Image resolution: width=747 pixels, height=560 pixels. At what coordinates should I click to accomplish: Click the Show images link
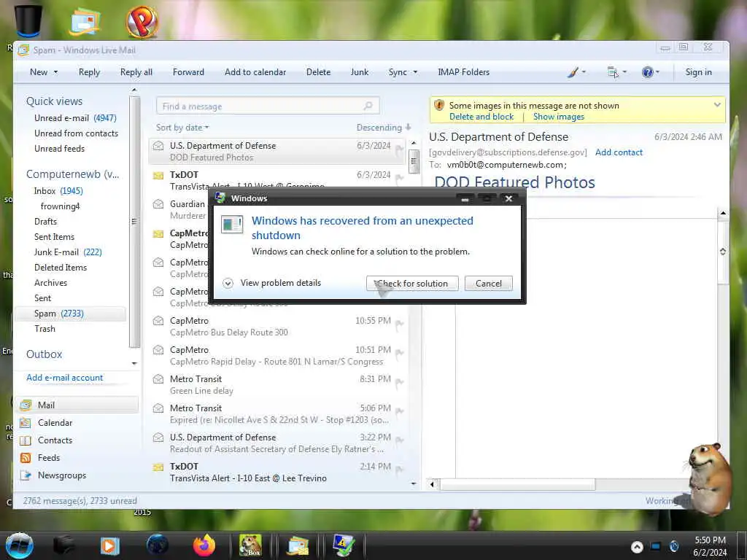point(558,117)
